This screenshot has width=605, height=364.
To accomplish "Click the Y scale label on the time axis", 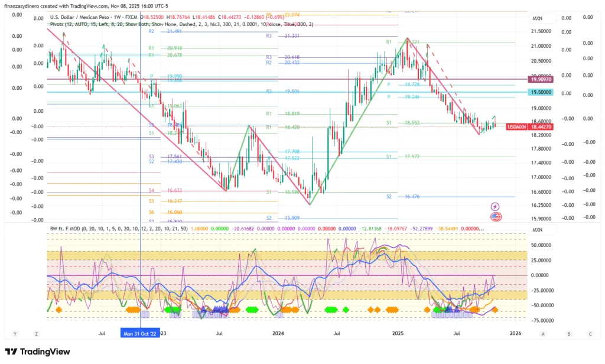I will pos(14,333).
